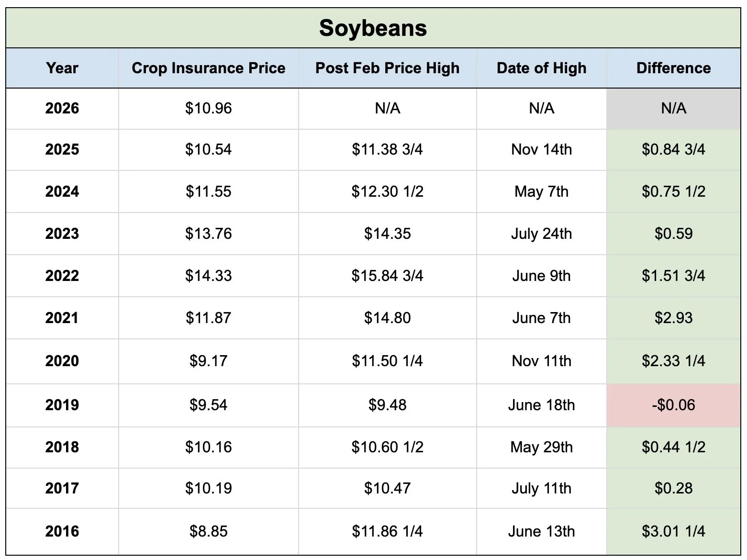Select the $10.96 insurance price cell

point(208,108)
